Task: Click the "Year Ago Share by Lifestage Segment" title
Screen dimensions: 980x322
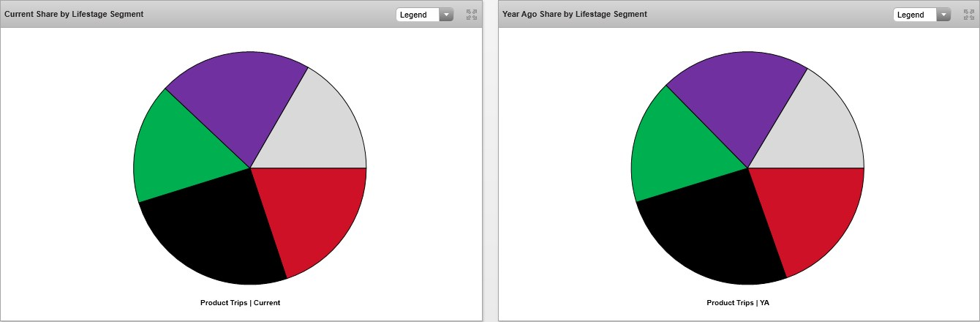Action: [574, 14]
